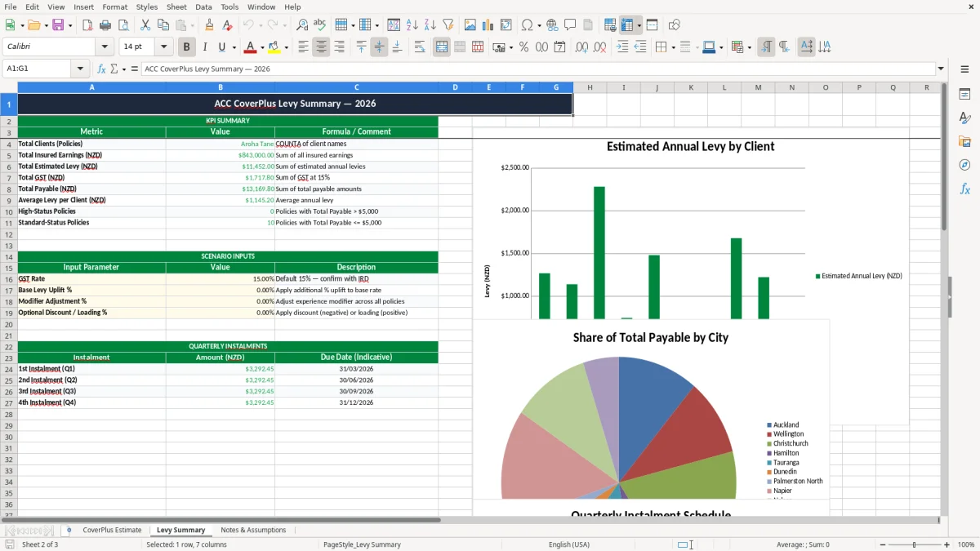Click the Insert Chart icon
The image size is (980, 551).
click(488, 25)
